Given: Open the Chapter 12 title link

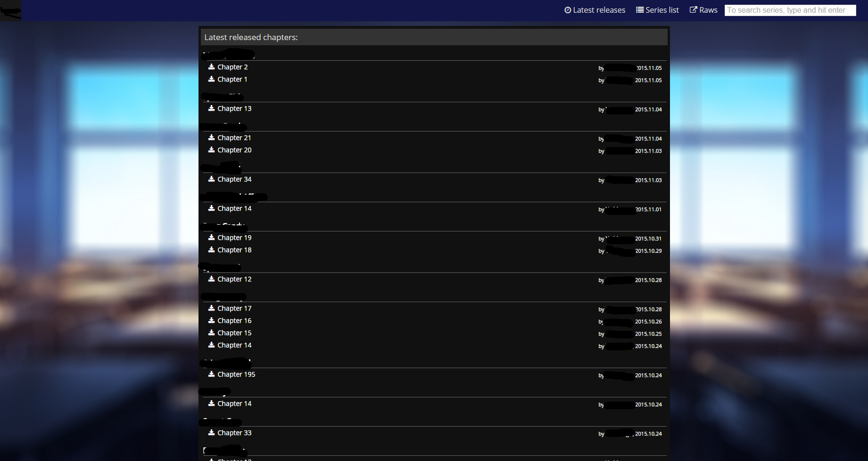Looking at the screenshot, I should 234,279.
